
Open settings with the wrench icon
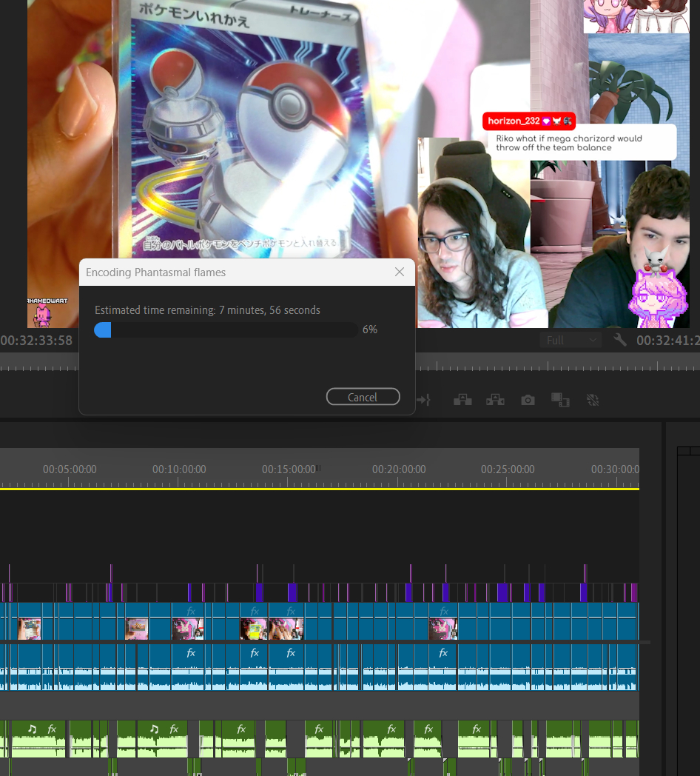(620, 340)
